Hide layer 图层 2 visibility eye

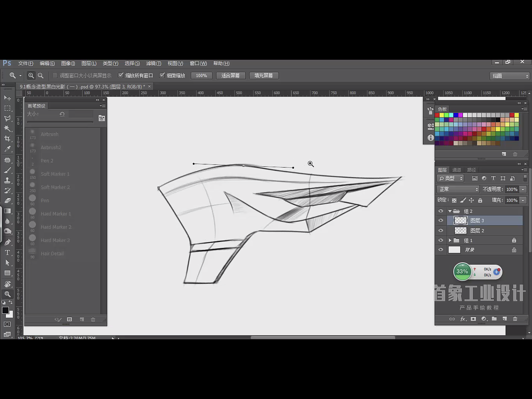click(x=441, y=231)
